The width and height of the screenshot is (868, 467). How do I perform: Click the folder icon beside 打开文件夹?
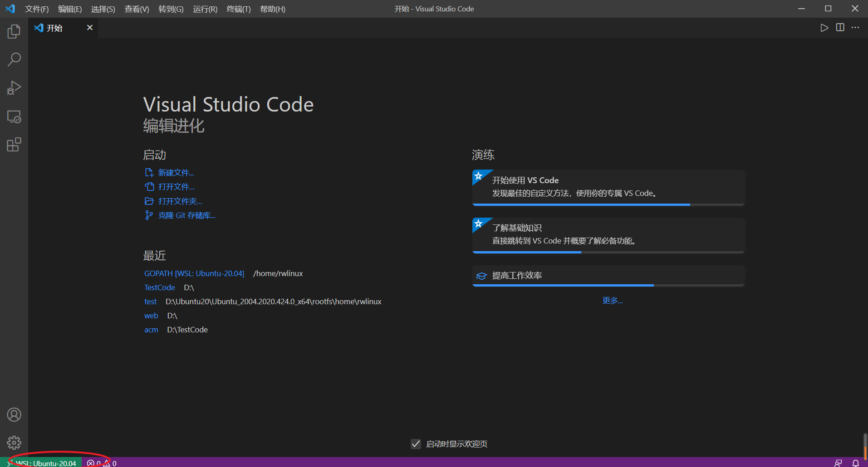coord(149,201)
